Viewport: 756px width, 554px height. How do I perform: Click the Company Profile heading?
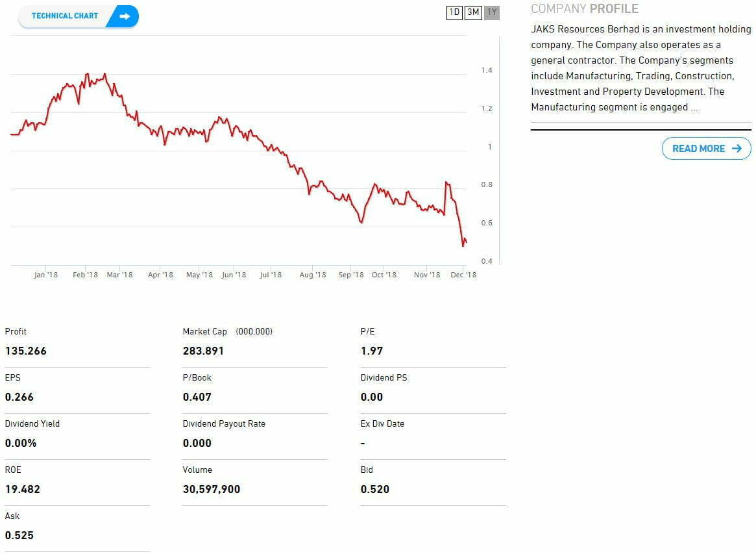[585, 9]
